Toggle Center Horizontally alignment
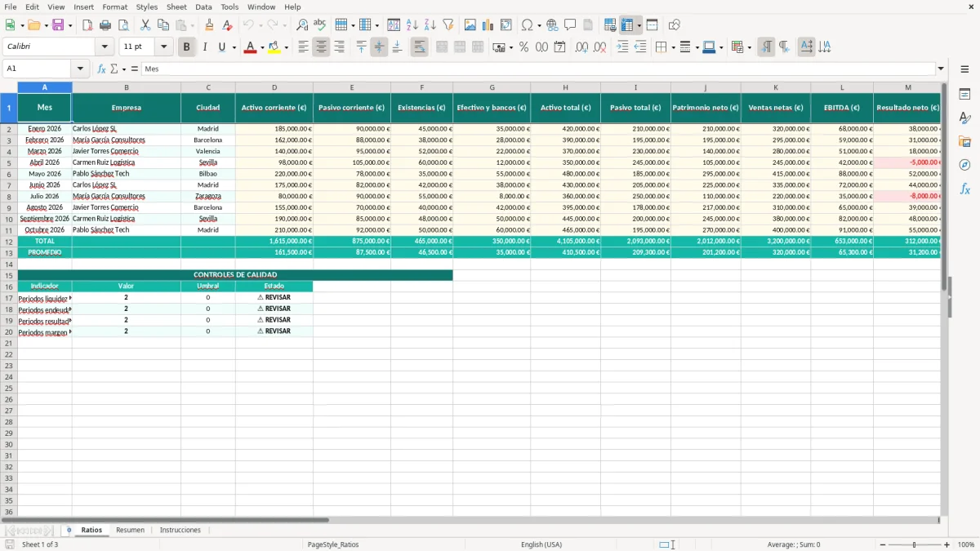The width and height of the screenshot is (980, 551). (x=321, y=47)
